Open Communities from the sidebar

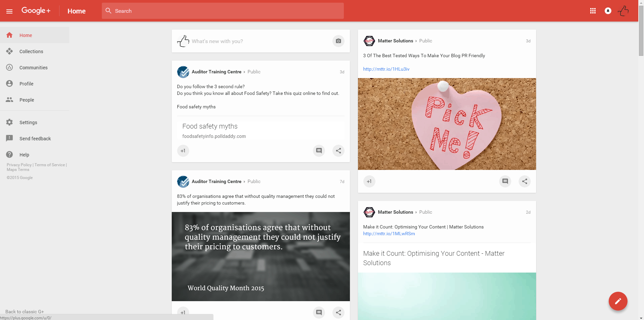tap(33, 67)
